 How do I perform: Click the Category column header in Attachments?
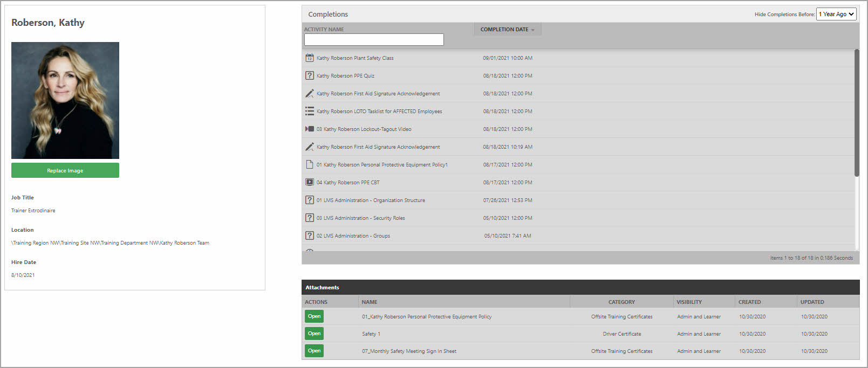[621, 302]
